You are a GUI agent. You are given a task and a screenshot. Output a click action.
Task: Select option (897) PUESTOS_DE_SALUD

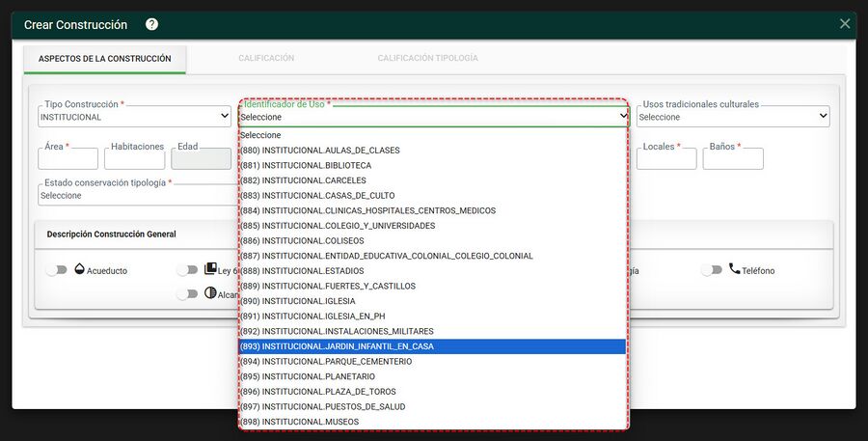point(432,406)
